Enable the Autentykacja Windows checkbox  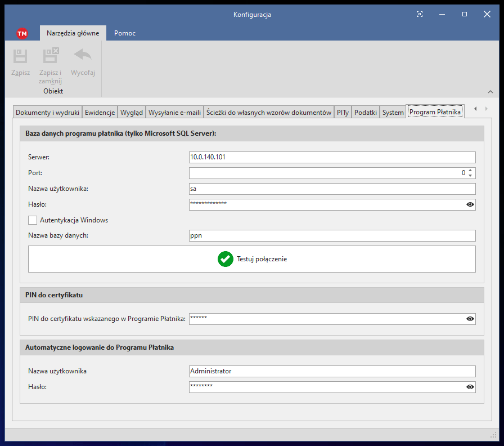tap(33, 220)
